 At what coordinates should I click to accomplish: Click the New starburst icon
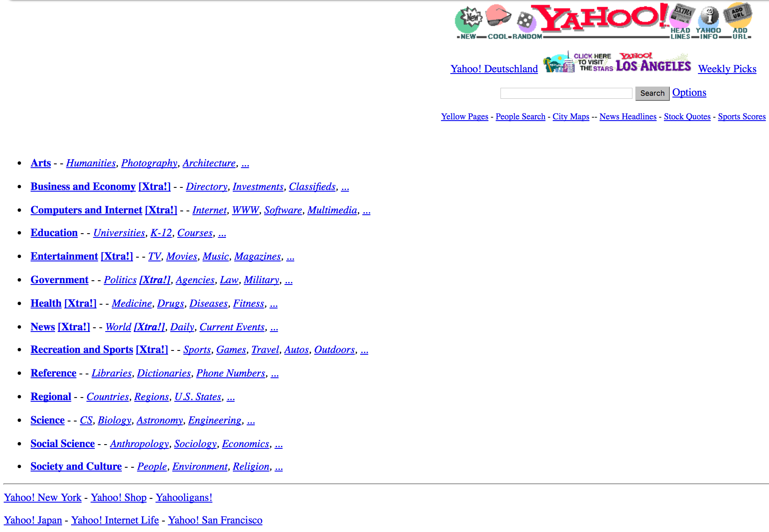[468, 20]
